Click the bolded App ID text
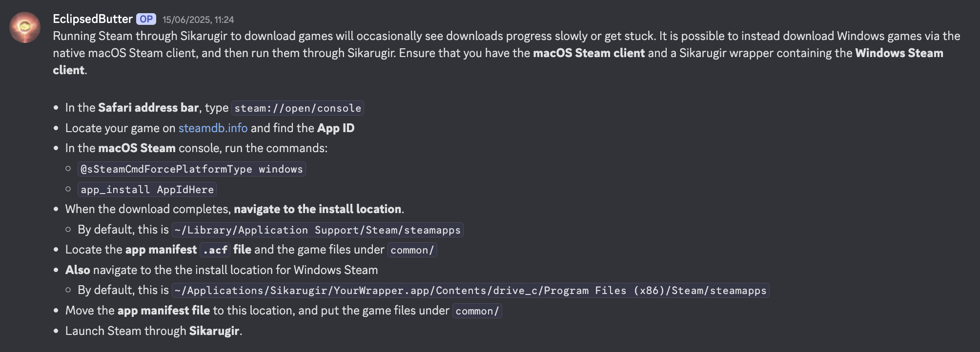This screenshot has height=352, width=980. pyautogui.click(x=336, y=128)
